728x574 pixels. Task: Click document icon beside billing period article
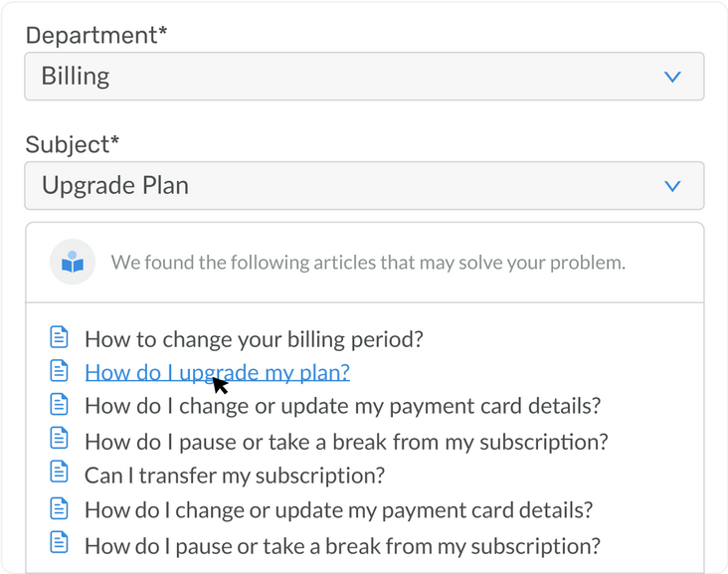[60, 338]
